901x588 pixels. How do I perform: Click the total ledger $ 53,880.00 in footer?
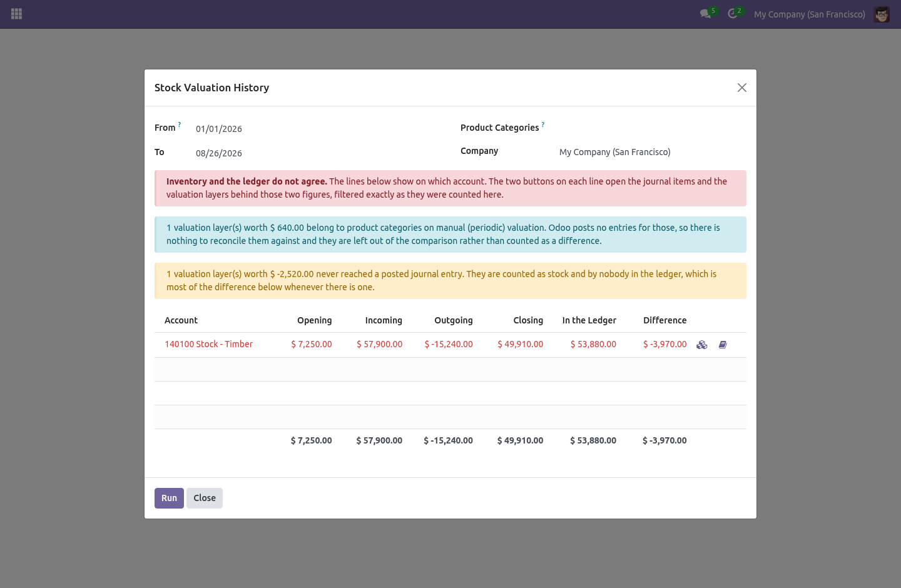click(x=593, y=440)
